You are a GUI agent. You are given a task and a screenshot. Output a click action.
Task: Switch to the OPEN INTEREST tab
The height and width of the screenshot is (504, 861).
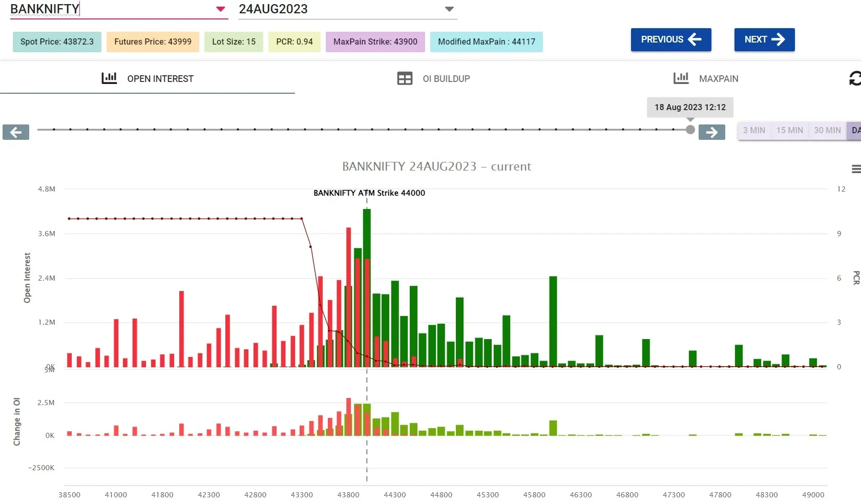click(148, 78)
